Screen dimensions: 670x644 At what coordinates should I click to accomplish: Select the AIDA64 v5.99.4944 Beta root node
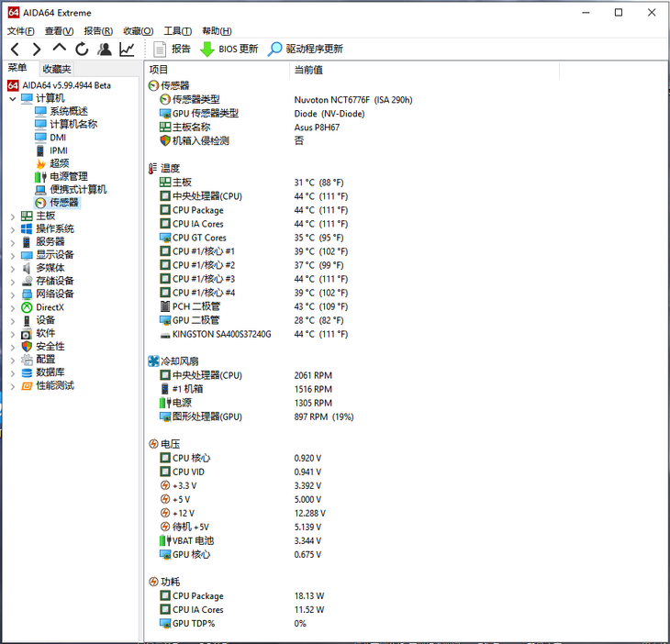(x=67, y=85)
